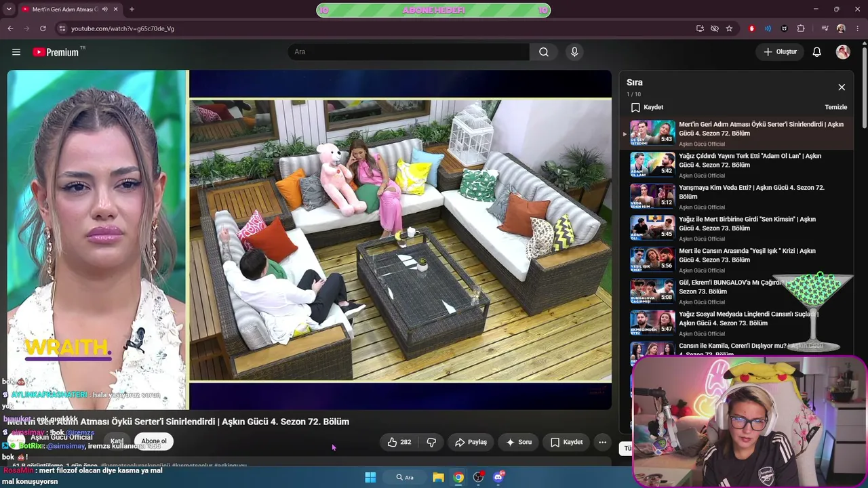Open the Chrome profile avatar
The width and height of the screenshot is (868, 488).
pos(841,28)
